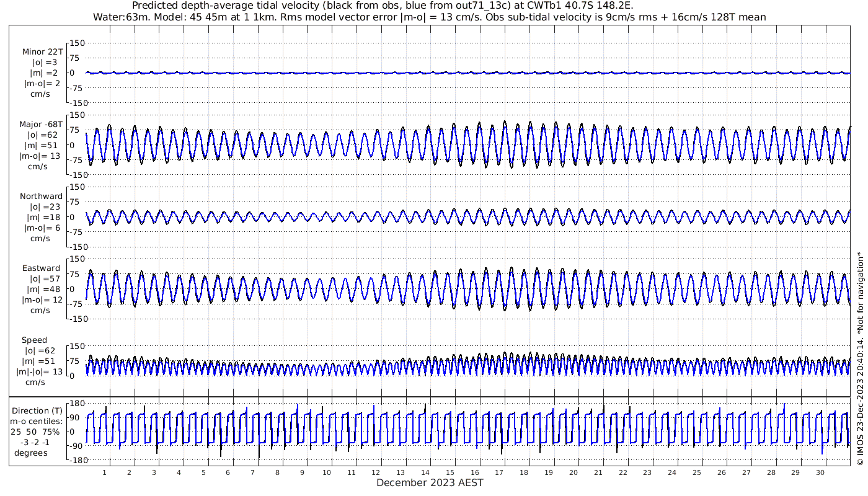Click day '10' on the date axis

327,472
